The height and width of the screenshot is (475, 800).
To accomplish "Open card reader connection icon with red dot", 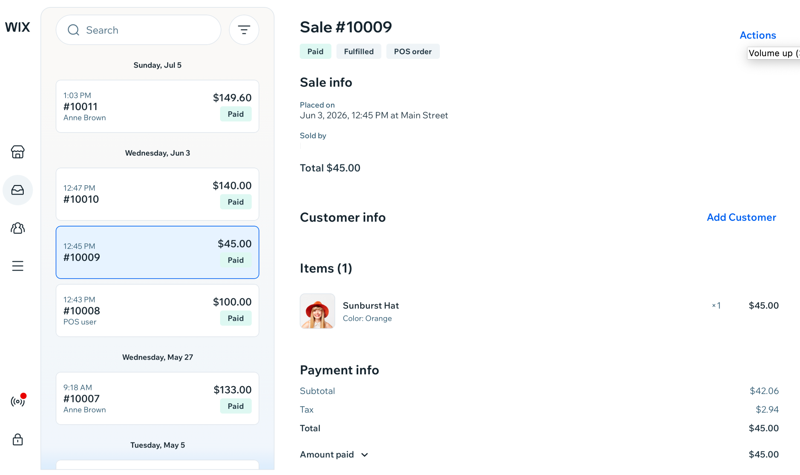I will point(18,401).
